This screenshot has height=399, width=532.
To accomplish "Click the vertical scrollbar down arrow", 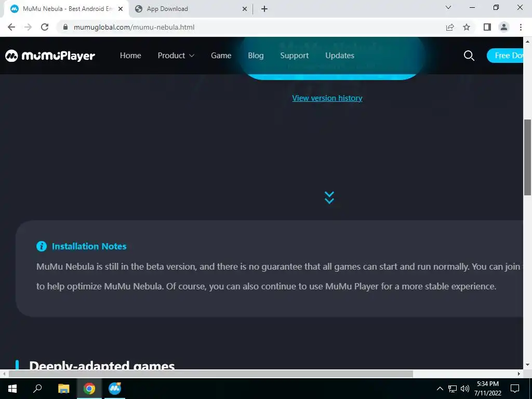I will point(527,365).
